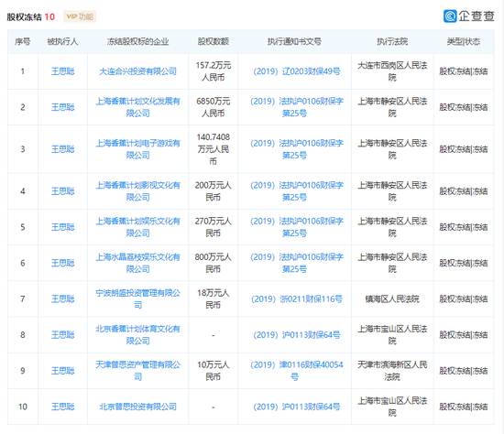This screenshot has height=434, width=504.
Task: Open 北京普思投资有限公司 link
Action: click(x=137, y=407)
